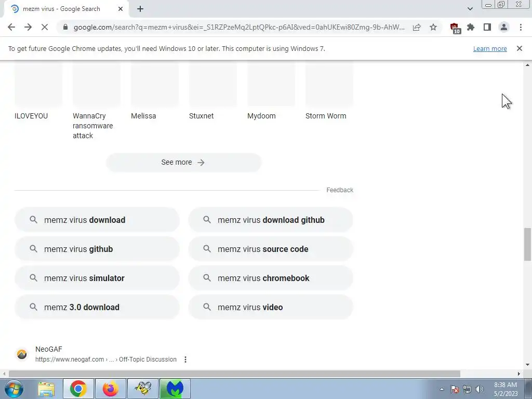Viewport: 532px width, 399px height.
Task: Open the 'Learn more' update link
Action: (490, 48)
